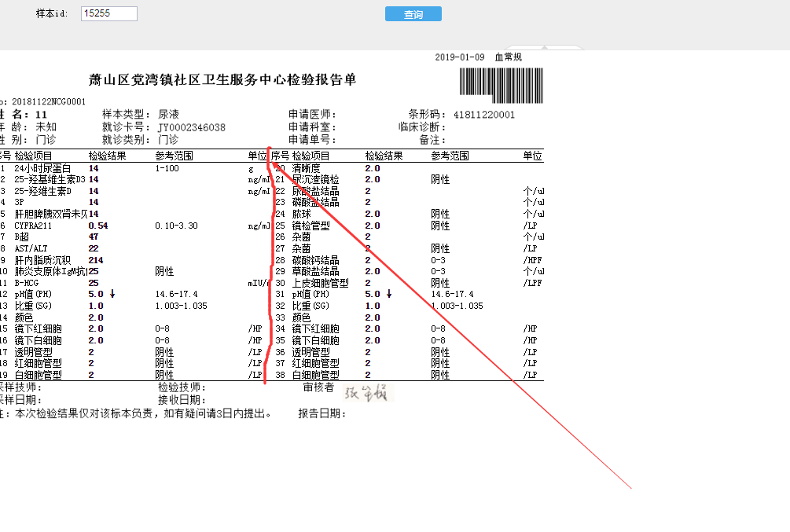This screenshot has width=790, height=532.
Task: Click the blue 查询 button
Action: 413,14
